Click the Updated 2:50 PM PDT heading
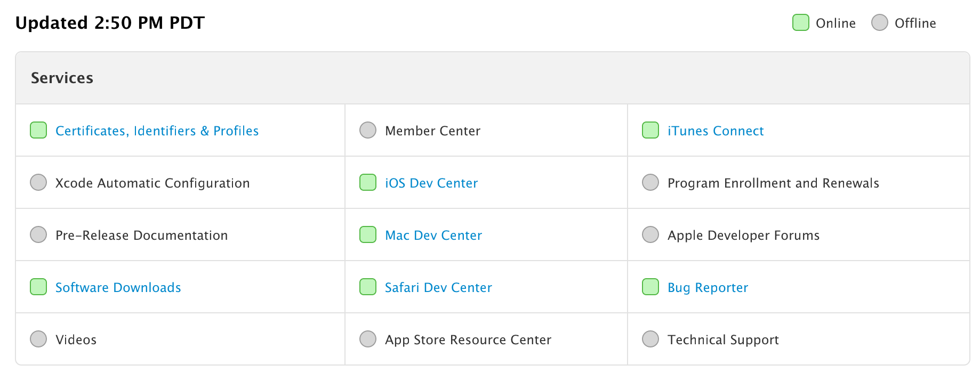The image size is (980, 389). click(x=110, y=23)
